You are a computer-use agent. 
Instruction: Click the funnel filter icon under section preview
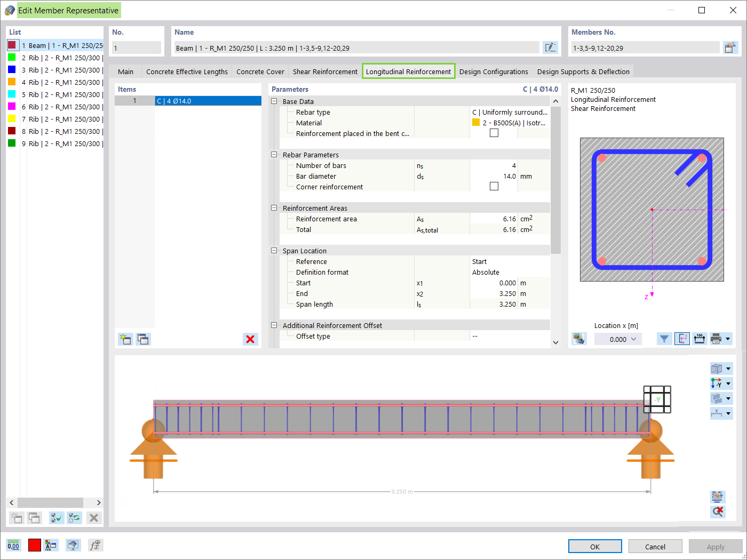[664, 339]
